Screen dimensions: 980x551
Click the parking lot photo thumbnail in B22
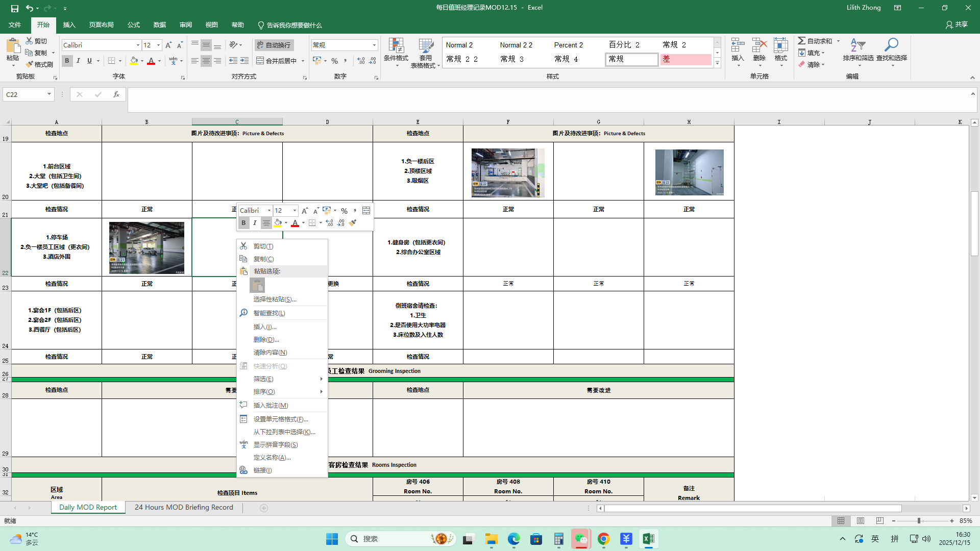(146, 248)
